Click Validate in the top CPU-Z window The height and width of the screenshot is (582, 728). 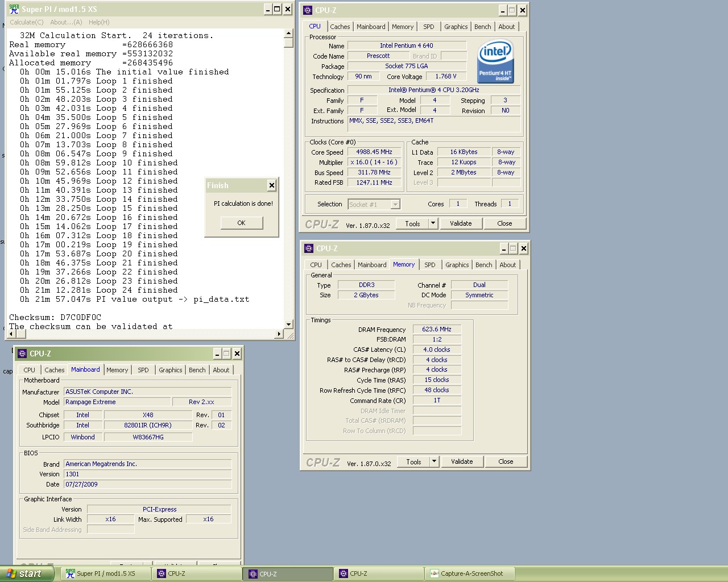[x=461, y=223]
